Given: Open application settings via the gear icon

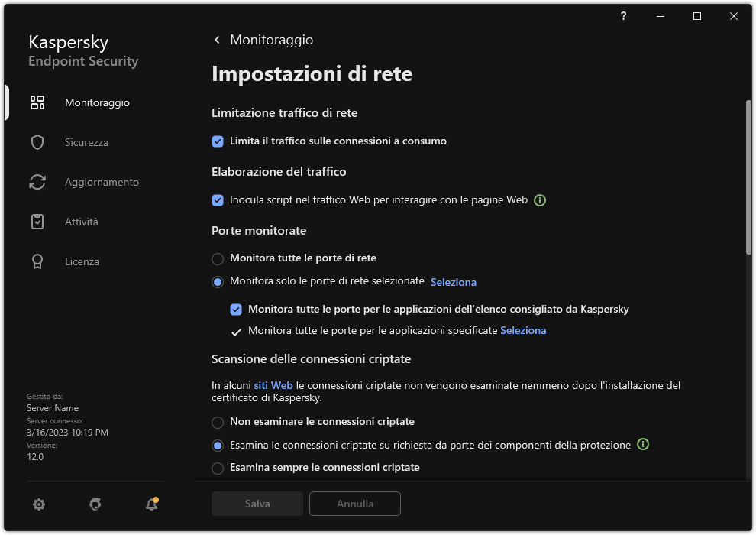Looking at the screenshot, I should (38, 504).
